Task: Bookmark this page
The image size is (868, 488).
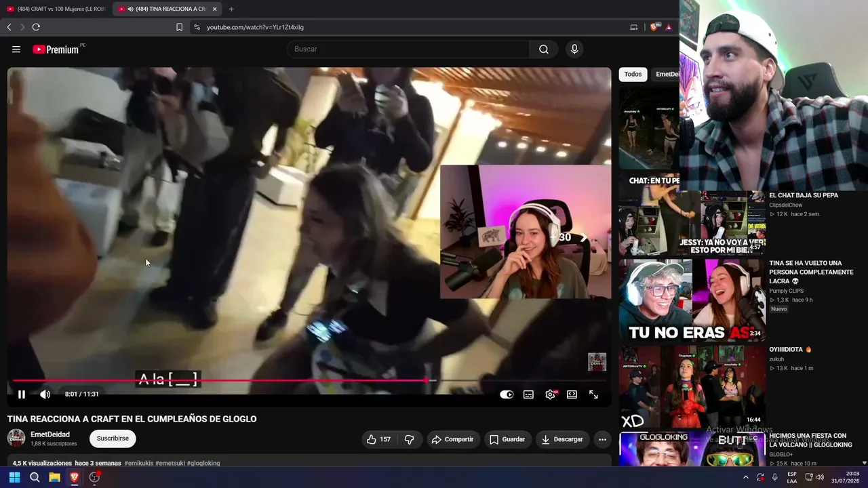Action: click(x=179, y=27)
